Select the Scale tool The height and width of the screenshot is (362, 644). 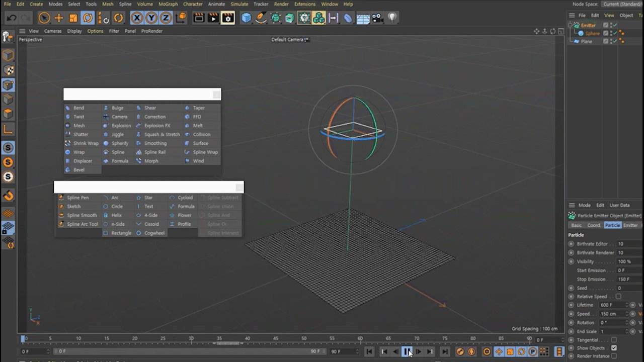click(x=73, y=18)
